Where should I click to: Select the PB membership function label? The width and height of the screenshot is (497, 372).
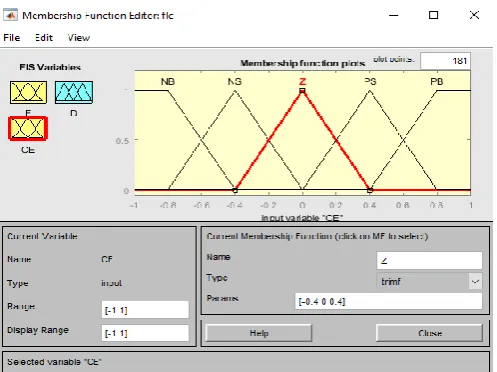pos(436,82)
